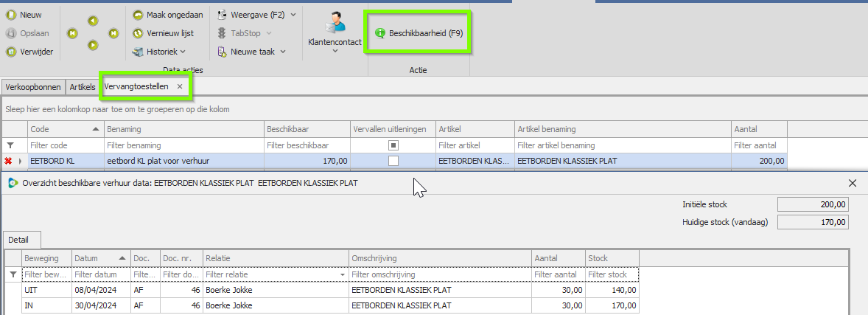The image size is (868, 315).
Task: Click the Overzicht window app icon
Action: pyautogui.click(x=13, y=182)
